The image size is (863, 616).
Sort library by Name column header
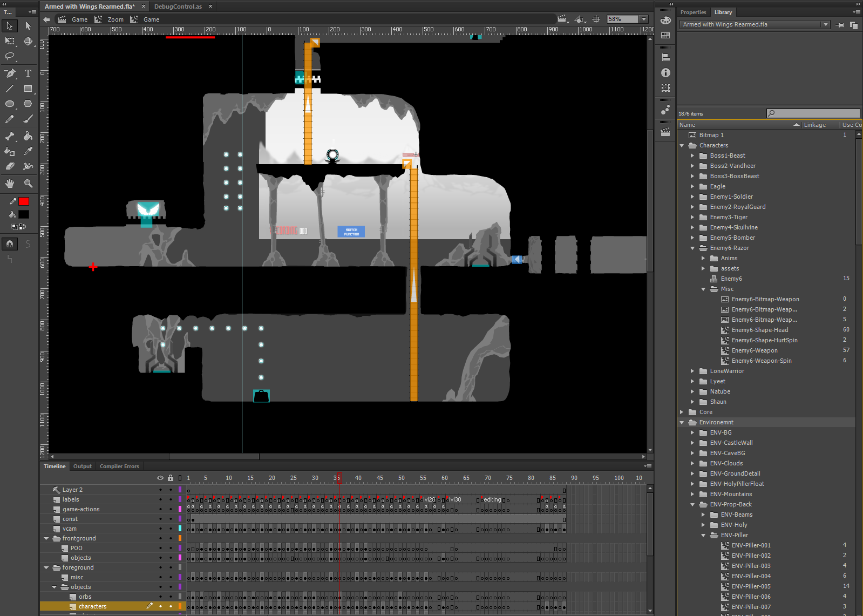pos(687,125)
